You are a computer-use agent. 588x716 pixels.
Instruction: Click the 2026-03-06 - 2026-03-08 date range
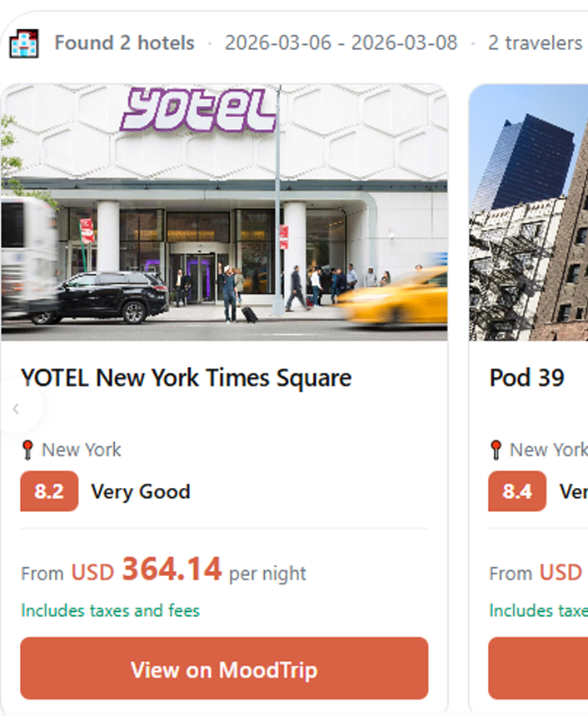click(x=341, y=42)
